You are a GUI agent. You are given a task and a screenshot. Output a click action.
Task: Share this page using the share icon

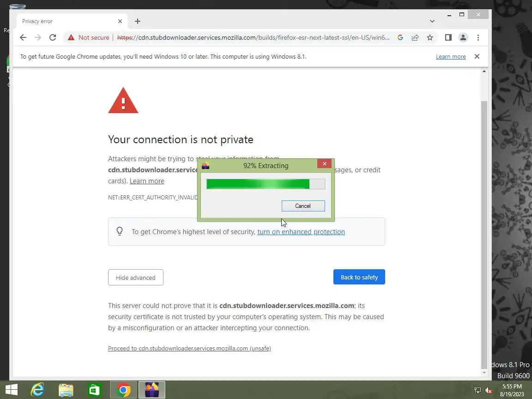(415, 38)
